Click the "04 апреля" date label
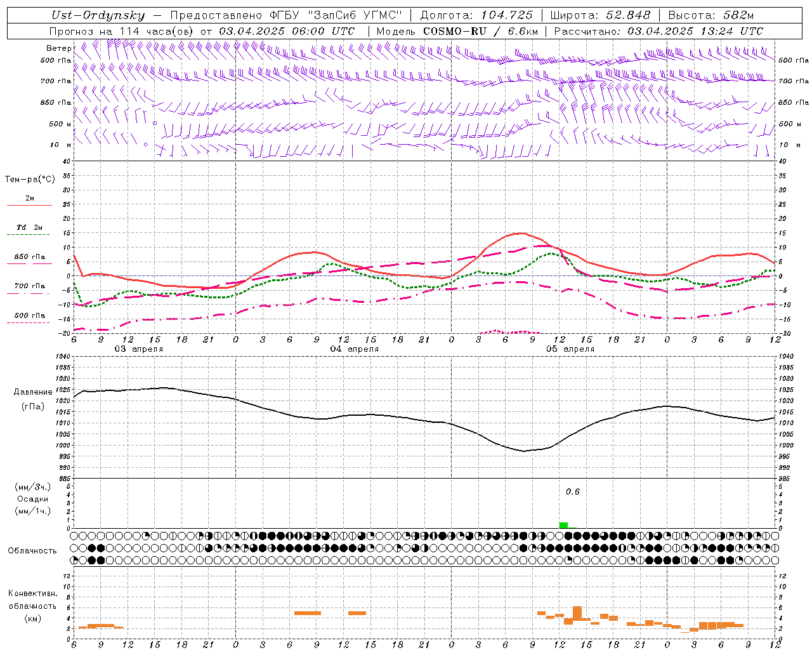 click(x=354, y=349)
